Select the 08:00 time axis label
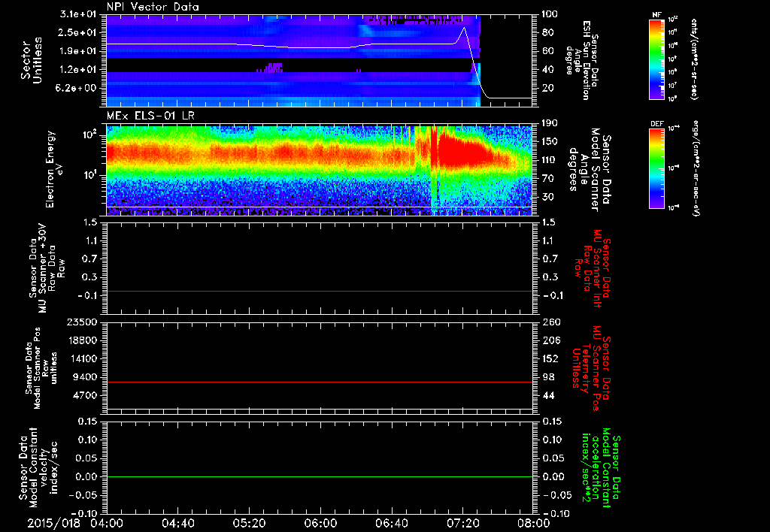The height and width of the screenshot is (532, 770). point(532,522)
